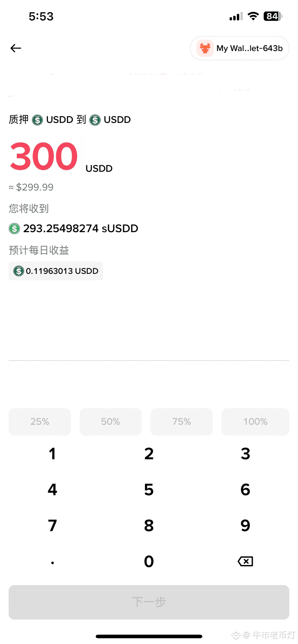The image size is (298, 644).
Task: Tap digit 0 on the keypad
Action: pyautogui.click(x=149, y=561)
